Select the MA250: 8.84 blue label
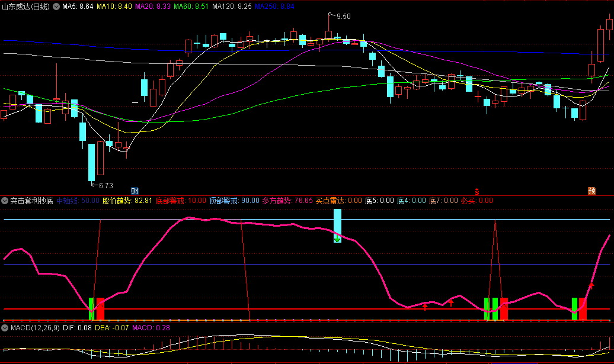This screenshot has height=364, width=614. pos(274,7)
